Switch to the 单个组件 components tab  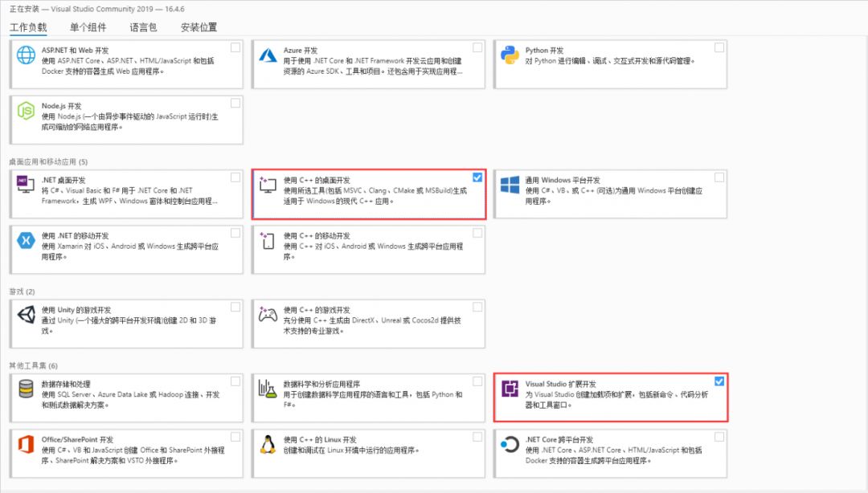click(88, 27)
